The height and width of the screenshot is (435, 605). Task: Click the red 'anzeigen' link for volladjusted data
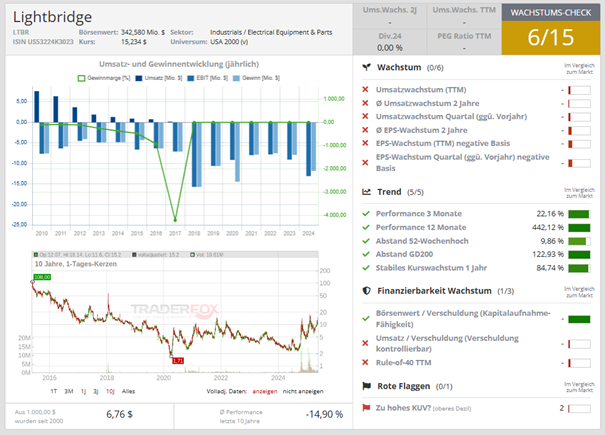point(265,391)
